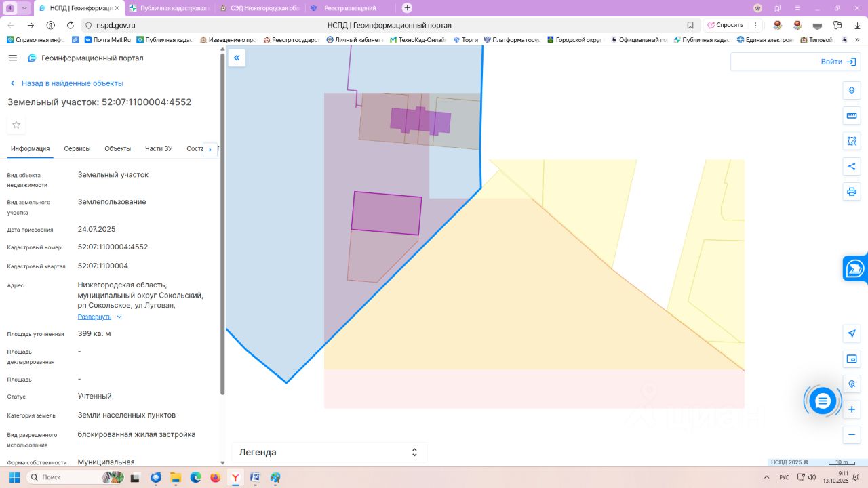868x488 pixels.
Task: Open the hamburger main menu
Action: point(12,58)
